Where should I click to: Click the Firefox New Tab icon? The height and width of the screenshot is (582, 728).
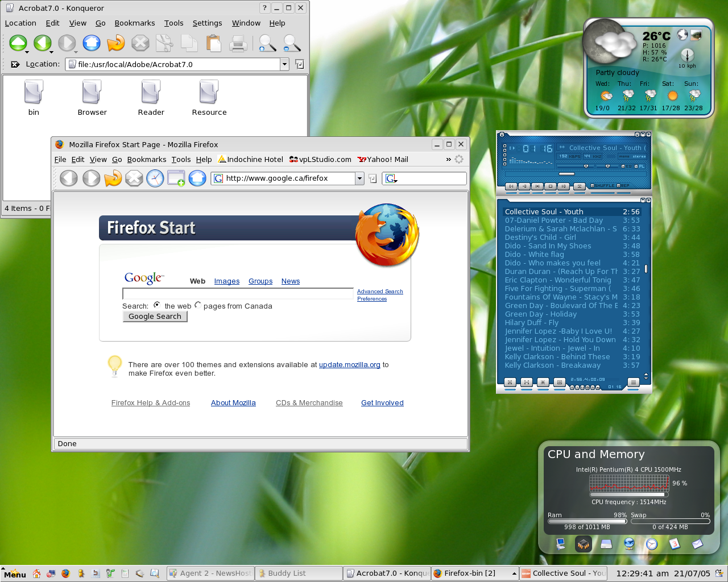tap(176, 178)
